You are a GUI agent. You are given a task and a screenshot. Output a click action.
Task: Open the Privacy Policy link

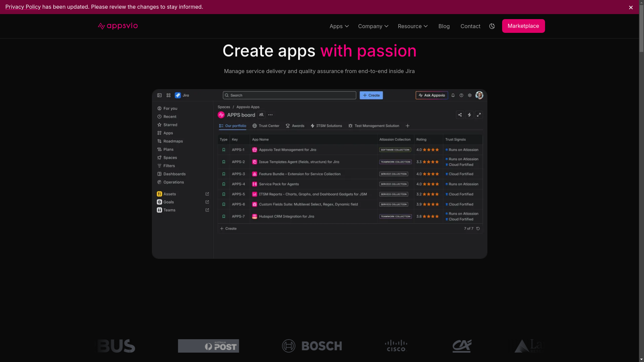coord(23,7)
